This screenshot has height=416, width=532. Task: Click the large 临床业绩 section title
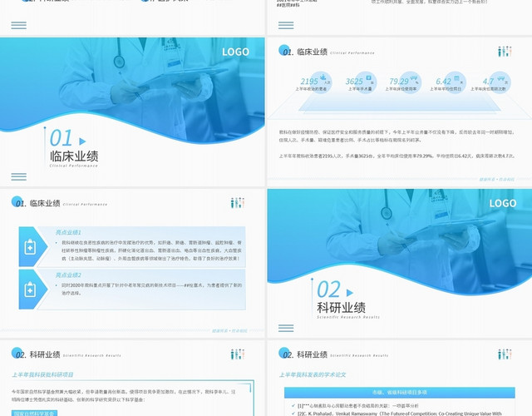click(x=74, y=156)
